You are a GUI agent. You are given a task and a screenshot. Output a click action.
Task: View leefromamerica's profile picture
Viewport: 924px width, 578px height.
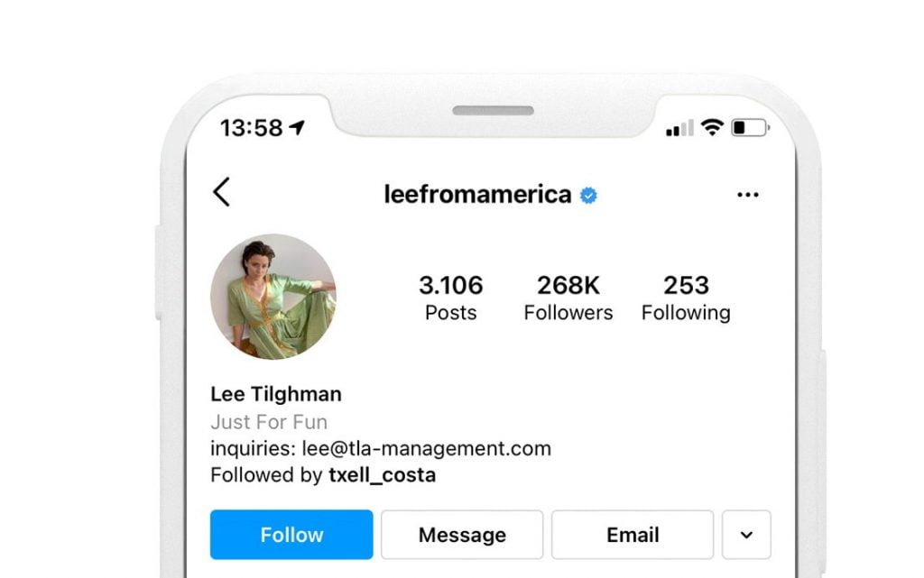click(x=273, y=298)
